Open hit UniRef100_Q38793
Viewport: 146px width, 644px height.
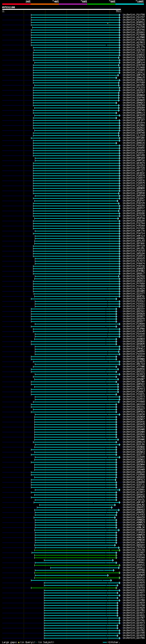134,588
